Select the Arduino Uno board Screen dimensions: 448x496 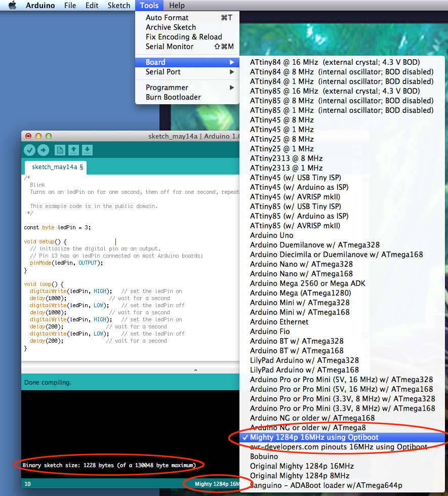[x=271, y=235]
